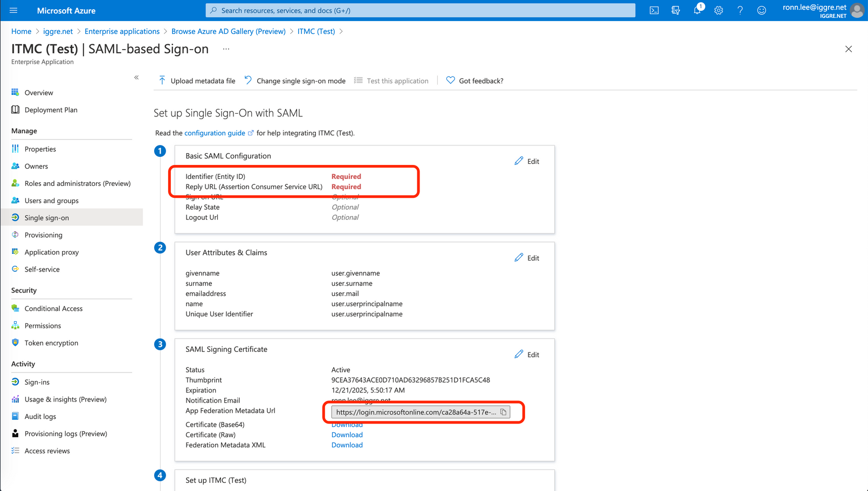Open Permissions under Security
This screenshot has height=491, width=868.
(x=43, y=326)
